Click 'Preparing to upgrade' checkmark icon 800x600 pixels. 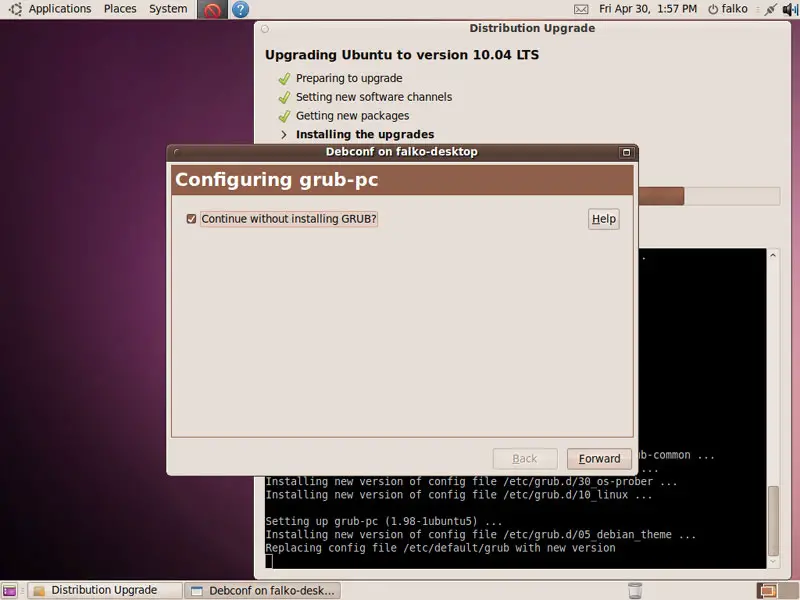coord(284,79)
